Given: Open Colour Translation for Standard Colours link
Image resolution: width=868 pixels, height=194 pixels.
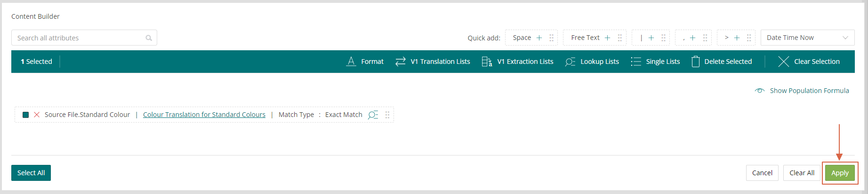Looking at the screenshot, I should click(x=204, y=115).
